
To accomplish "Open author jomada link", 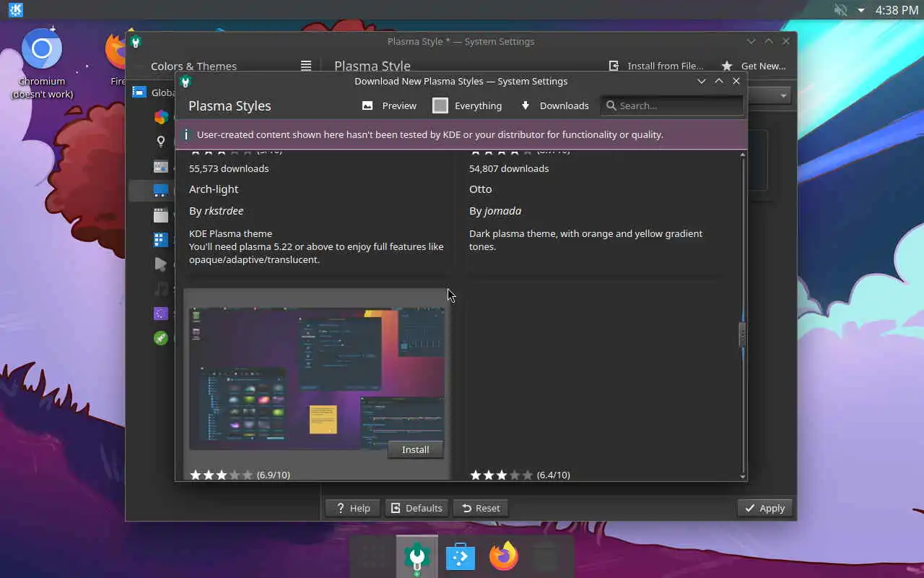I will pyautogui.click(x=502, y=211).
